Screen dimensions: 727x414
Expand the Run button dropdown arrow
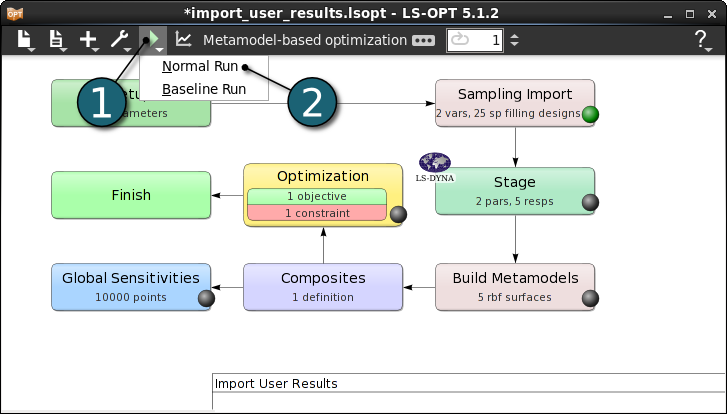tap(159, 50)
